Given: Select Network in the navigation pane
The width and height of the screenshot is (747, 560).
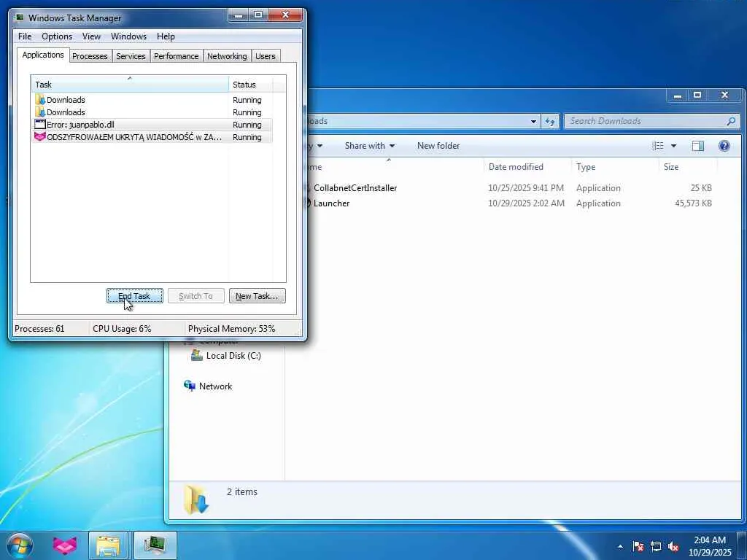Looking at the screenshot, I should tap(215, 386).
